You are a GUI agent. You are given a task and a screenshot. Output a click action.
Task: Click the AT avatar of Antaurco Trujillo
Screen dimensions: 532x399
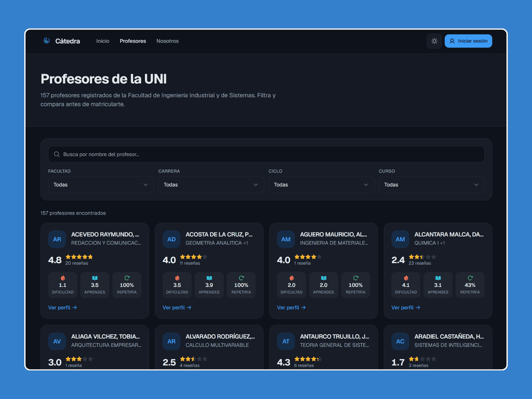[x=286, y=341]
